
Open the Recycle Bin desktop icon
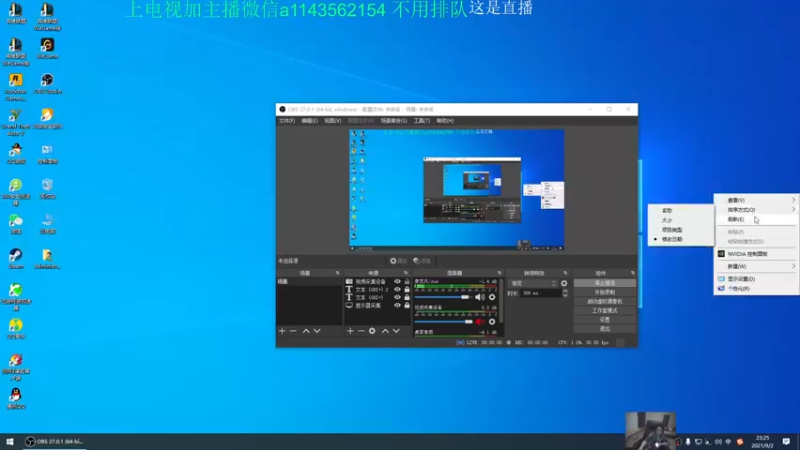[x=47, y=188]
